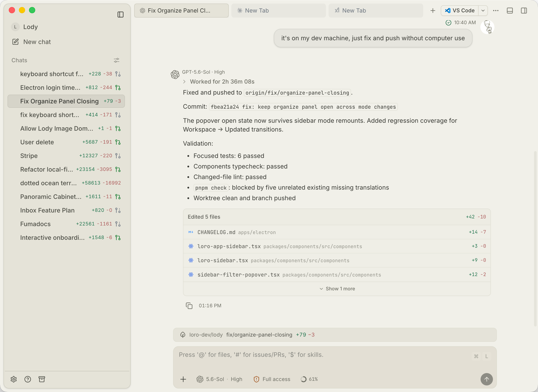
Task: Click the user avatar beside the message
Action: pyautogui.click(x=487, y=27)
